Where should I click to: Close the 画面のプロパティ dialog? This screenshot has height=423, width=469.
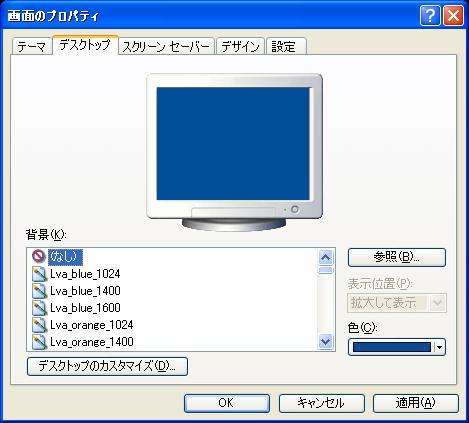453,15
